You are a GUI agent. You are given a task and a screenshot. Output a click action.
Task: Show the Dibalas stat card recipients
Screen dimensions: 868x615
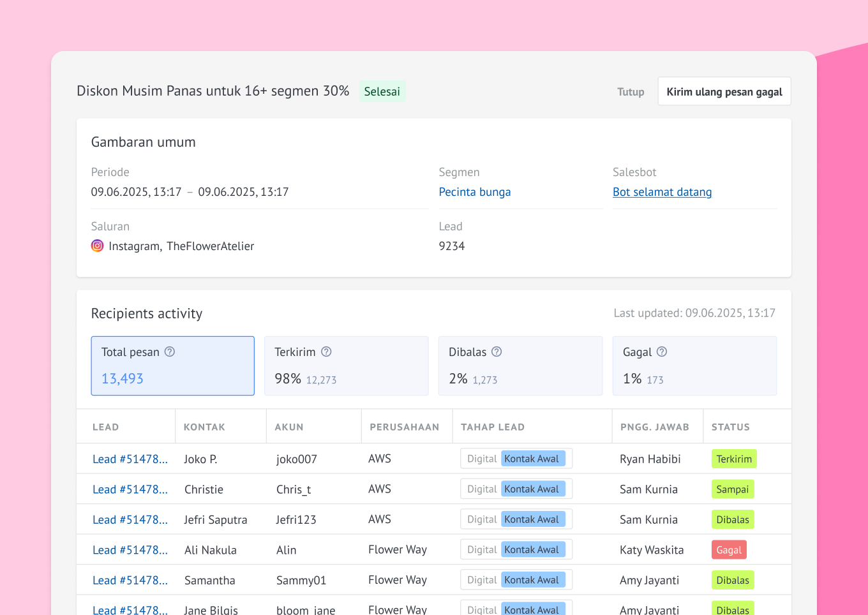pos(520,366)
